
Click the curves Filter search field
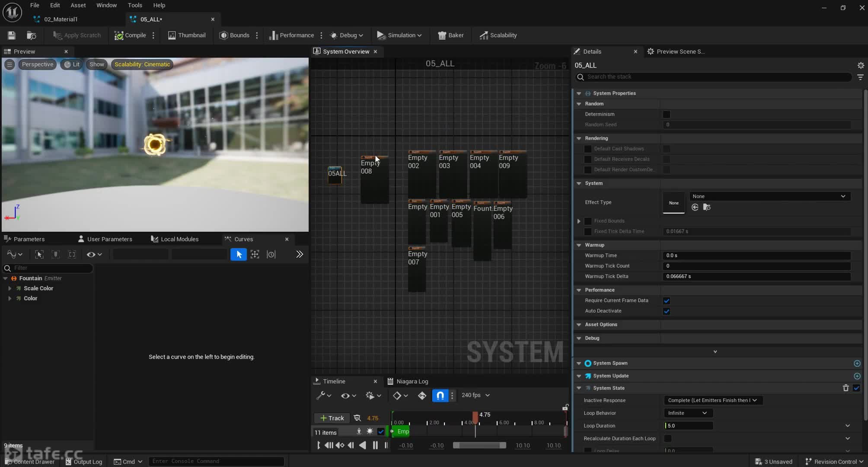[x=48, y=268]
